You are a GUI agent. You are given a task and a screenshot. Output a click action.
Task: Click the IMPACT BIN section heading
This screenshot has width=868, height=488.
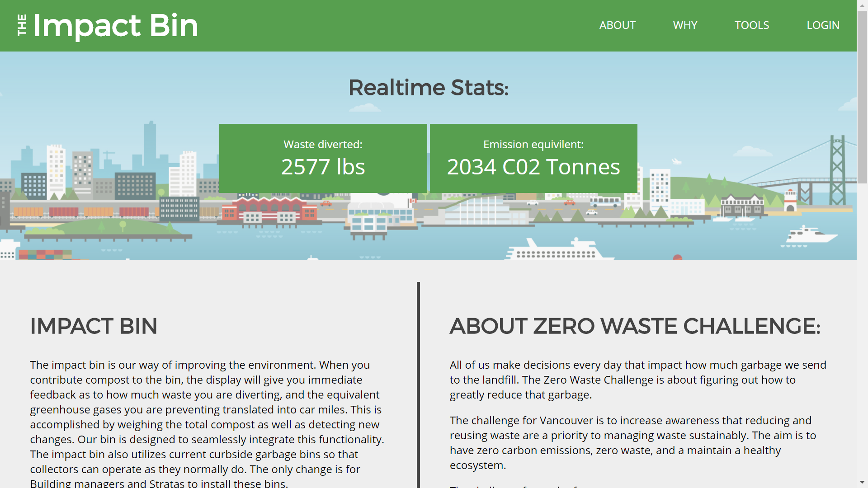[x=94, y=326]
